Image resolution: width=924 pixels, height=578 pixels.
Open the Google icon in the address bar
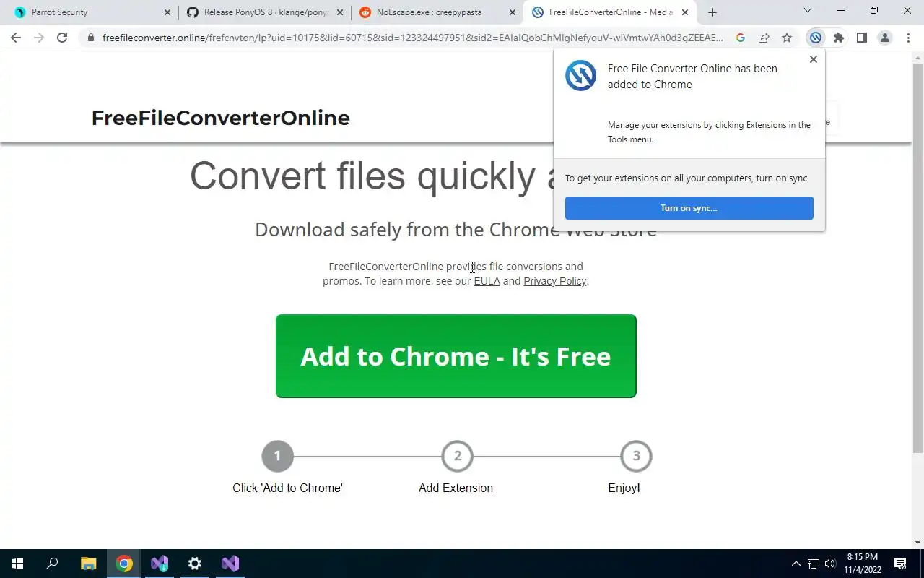coord(740,38)
